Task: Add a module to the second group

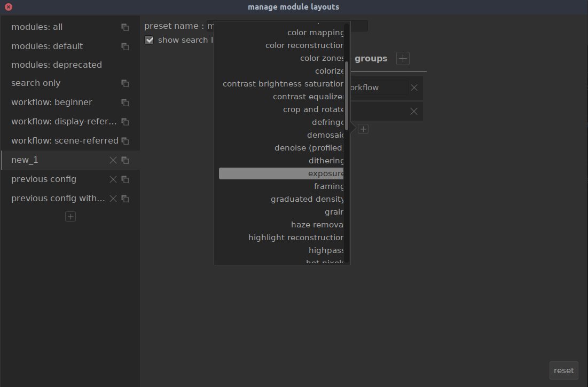Action: 363,129
